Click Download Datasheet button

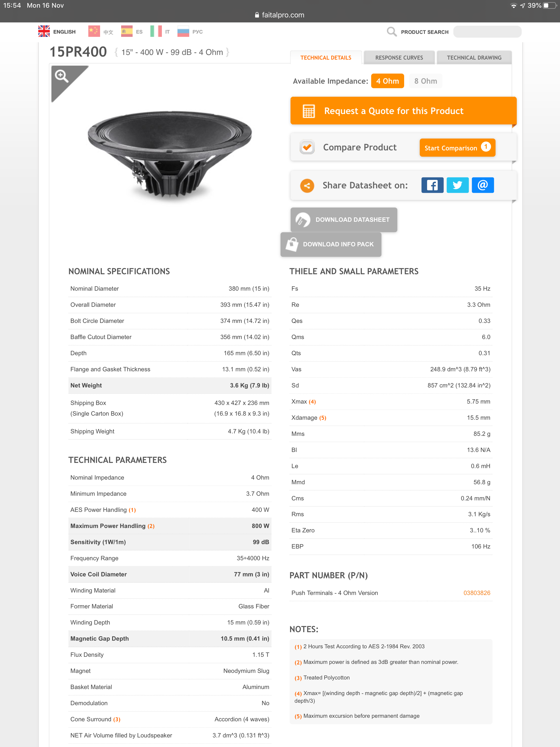344,220
